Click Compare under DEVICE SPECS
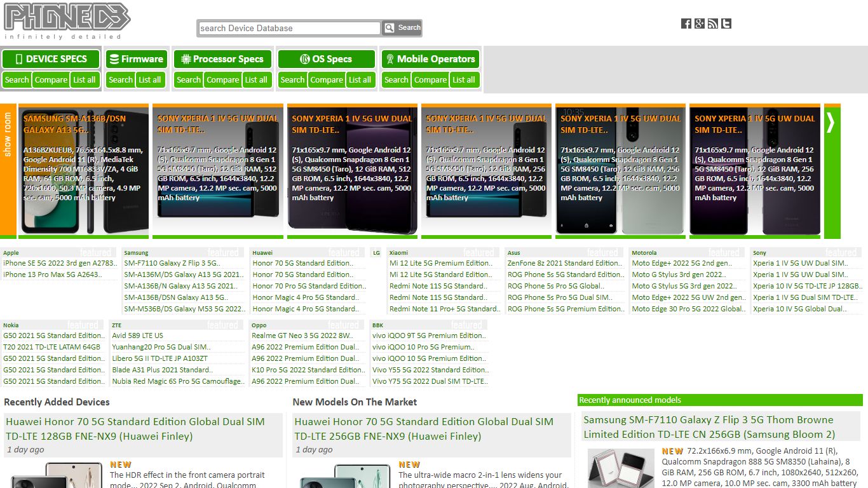 click(x=51, y=80)
